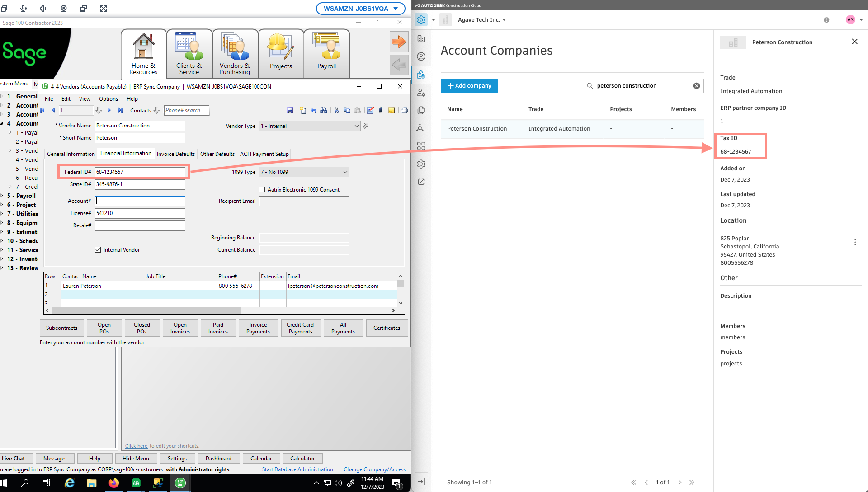Open Clients & Service module
The width and height of the screenshot is (868, 492).
[189, 54]
